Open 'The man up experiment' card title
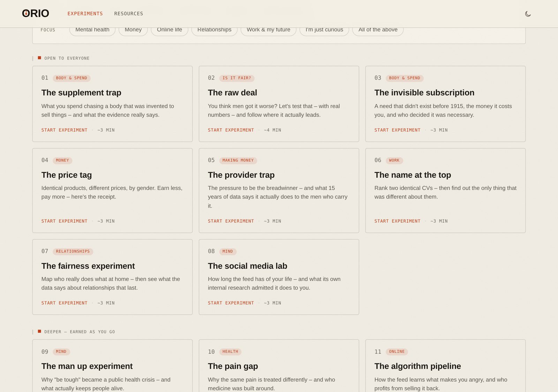The width and height of the screenshot is (558, 392). click(87, 366)
